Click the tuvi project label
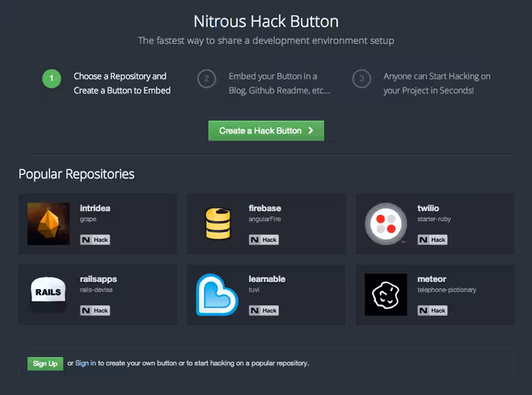 pos(254,290)
